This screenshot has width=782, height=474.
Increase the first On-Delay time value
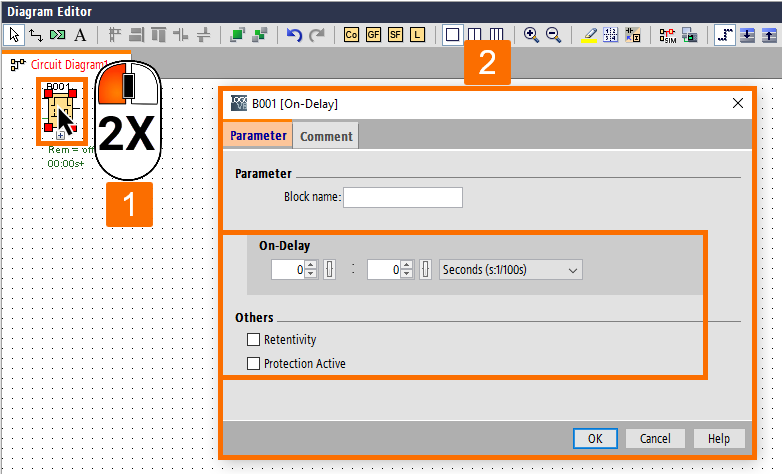[311, 265]
